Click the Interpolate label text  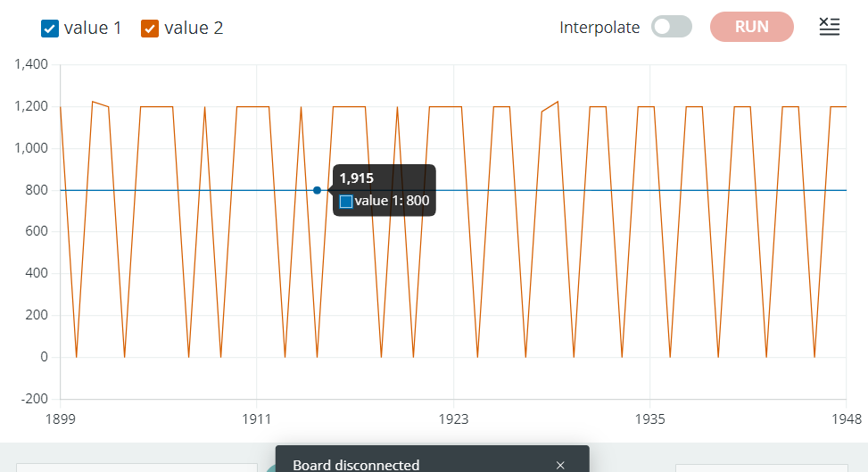599,28
